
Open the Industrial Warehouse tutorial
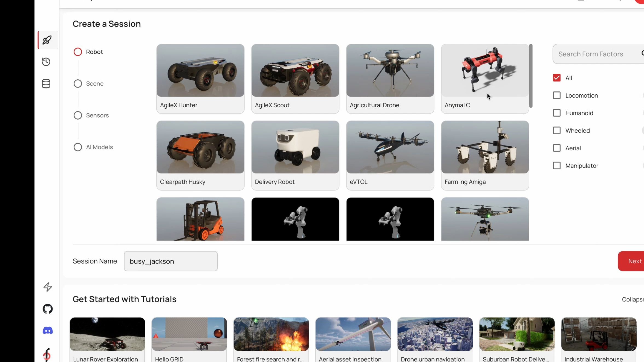tap(599, 340)
